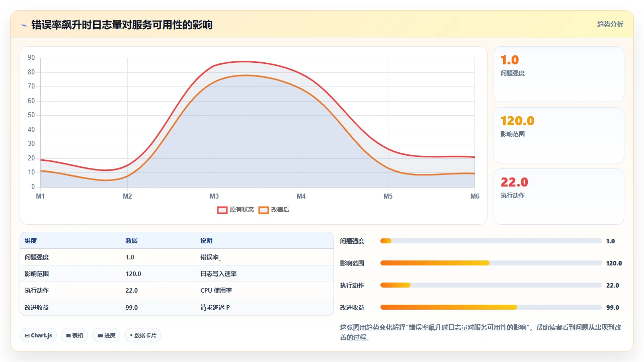The height and width of the screenshot is (362, 644).
Task: Toggle the 原有状态 legend swatch
Action: click(x=222, y=210)
